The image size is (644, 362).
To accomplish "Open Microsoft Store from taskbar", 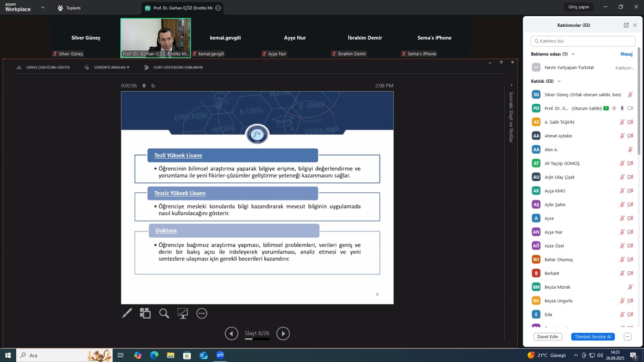I will 187,355.
